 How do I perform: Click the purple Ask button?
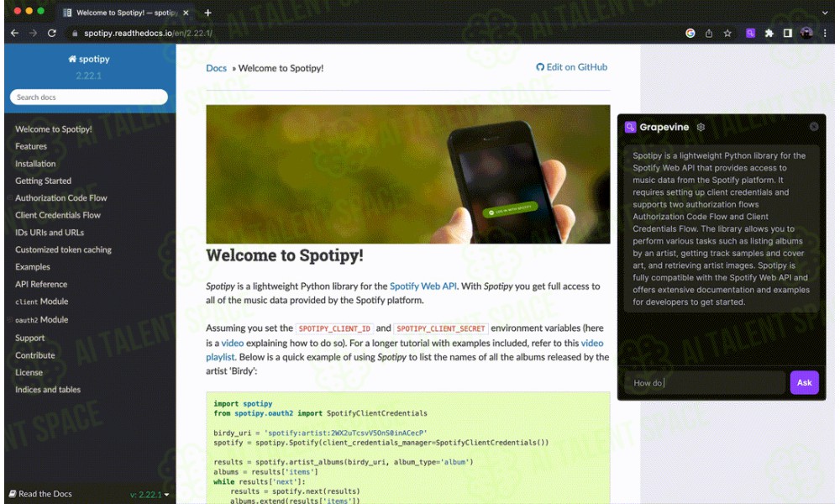(x=804, y=382)
